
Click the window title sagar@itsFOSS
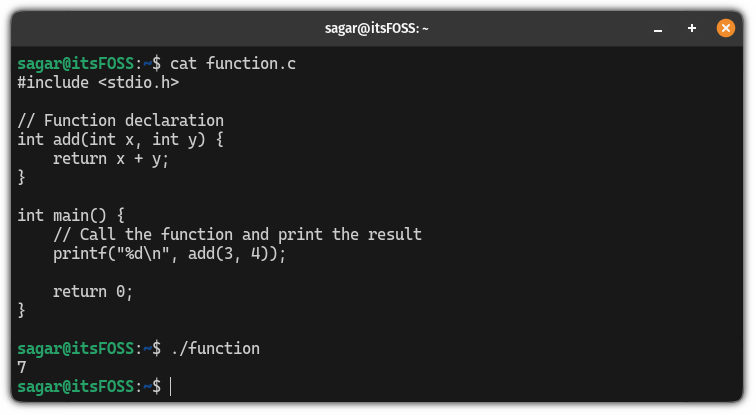[377, 28]
